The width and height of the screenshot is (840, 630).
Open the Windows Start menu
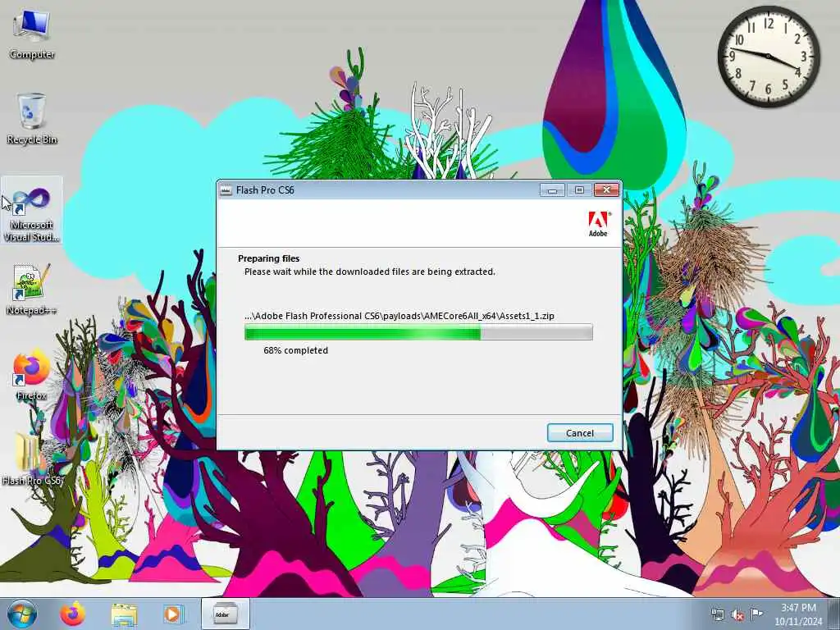(x=22, y=614)
